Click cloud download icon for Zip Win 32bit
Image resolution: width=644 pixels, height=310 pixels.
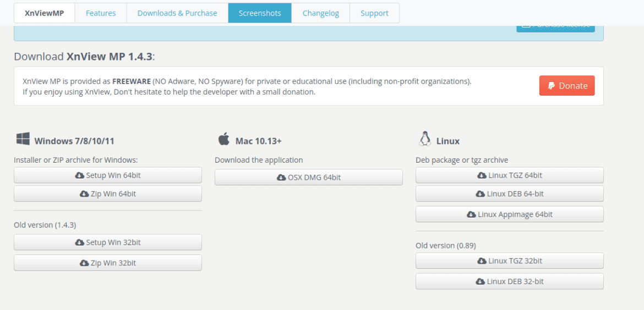[x=84, y=263]
